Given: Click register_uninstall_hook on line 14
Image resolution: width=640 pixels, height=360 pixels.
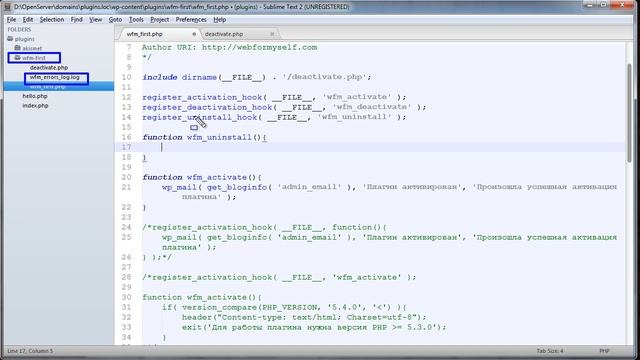Looking at the screenshot, I should point(200,117).
